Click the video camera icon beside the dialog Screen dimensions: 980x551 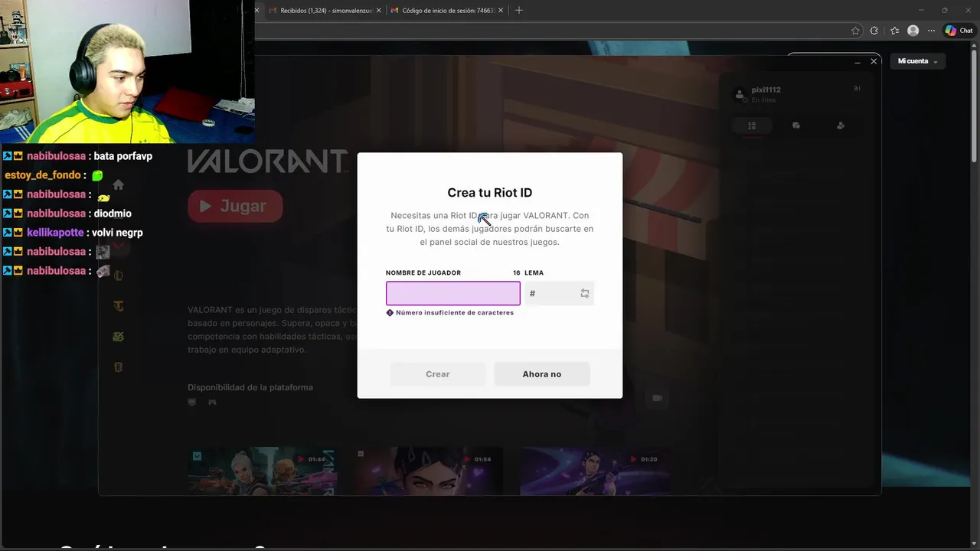pyautogui.click(x=657, y=398)
